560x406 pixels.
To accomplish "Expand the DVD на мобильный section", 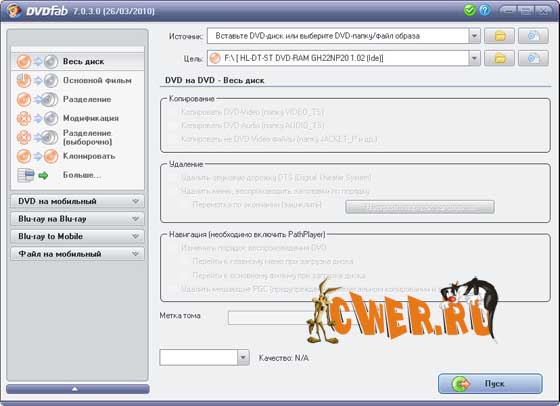I will click(78, 201).
